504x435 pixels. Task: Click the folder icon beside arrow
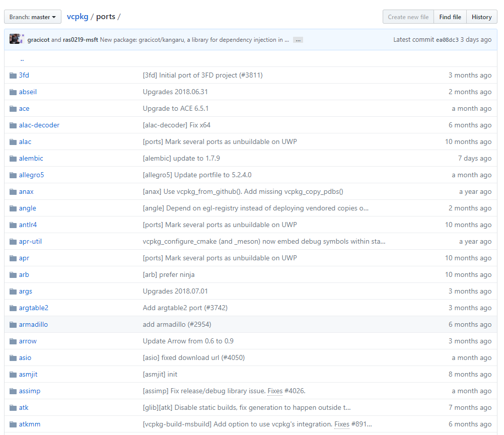(13, 341)
